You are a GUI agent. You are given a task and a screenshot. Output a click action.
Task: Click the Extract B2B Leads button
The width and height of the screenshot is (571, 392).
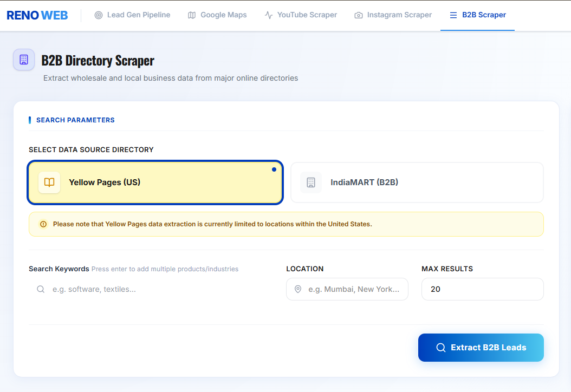[481, 348]
